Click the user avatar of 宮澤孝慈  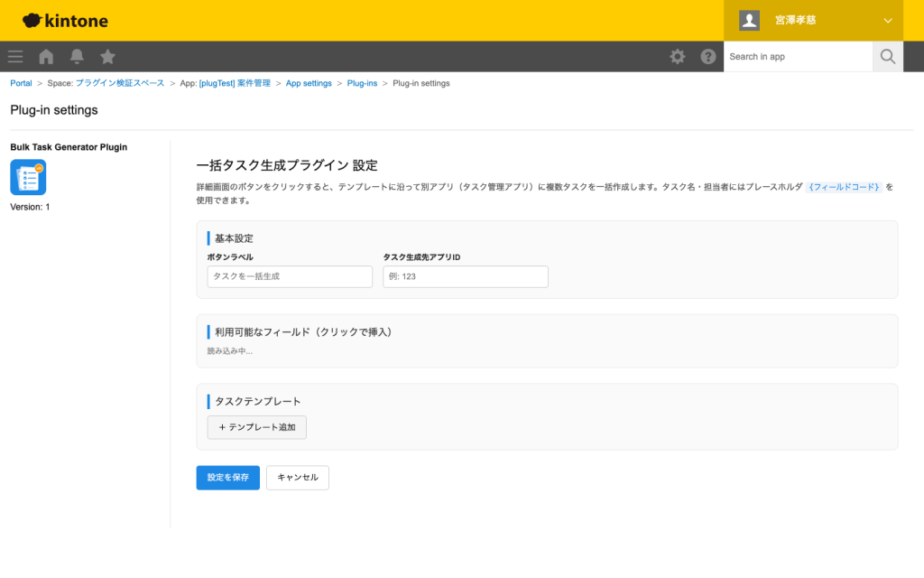[x=749, y=20]
